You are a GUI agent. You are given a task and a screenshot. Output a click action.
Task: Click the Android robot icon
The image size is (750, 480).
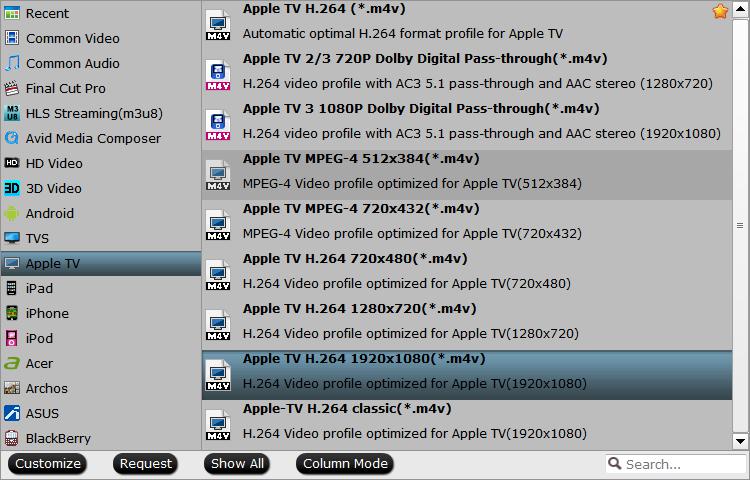pyautogui.click(x=11, y=213)
